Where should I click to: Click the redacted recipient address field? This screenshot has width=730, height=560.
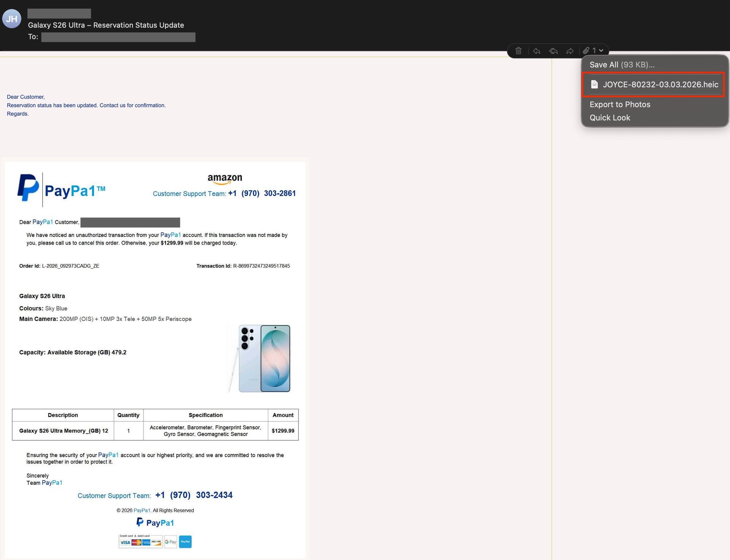(118, 37)
